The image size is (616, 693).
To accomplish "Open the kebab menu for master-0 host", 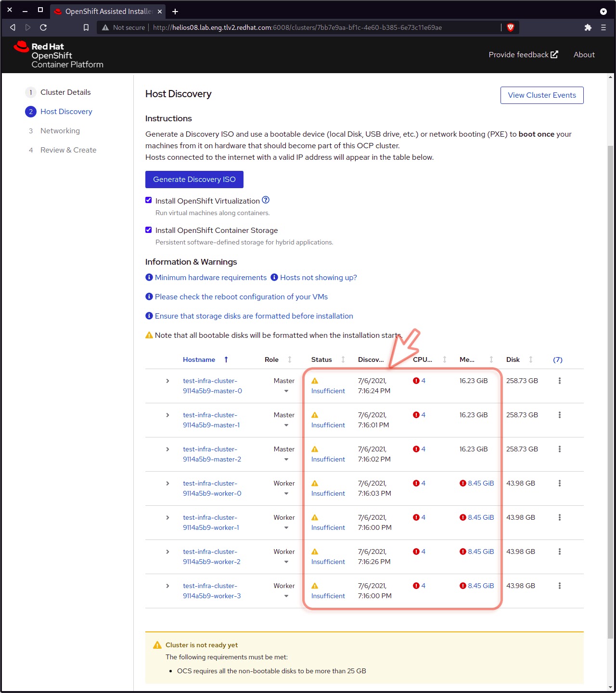I will (559, 380).
